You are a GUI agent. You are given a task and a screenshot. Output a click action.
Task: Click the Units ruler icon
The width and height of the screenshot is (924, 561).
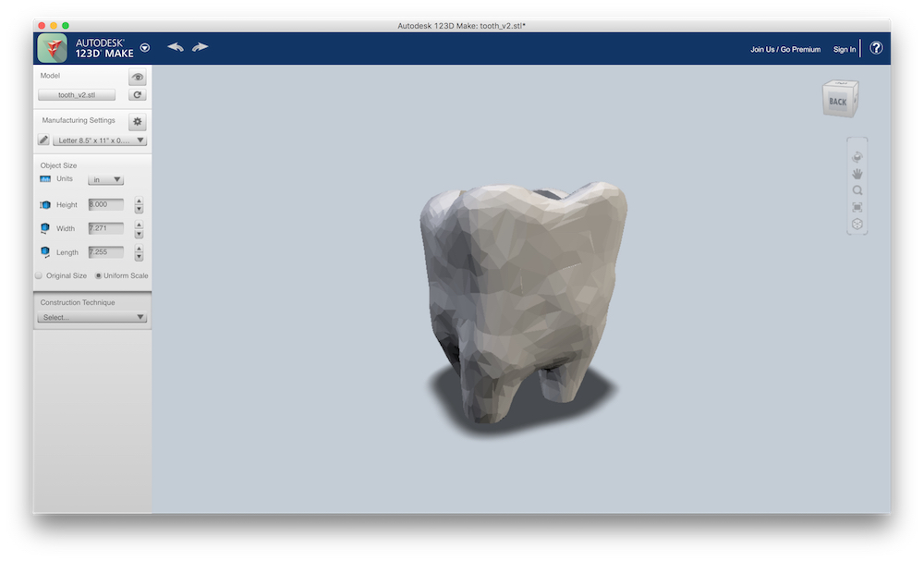pyautogui.click(x=45, y=179)
